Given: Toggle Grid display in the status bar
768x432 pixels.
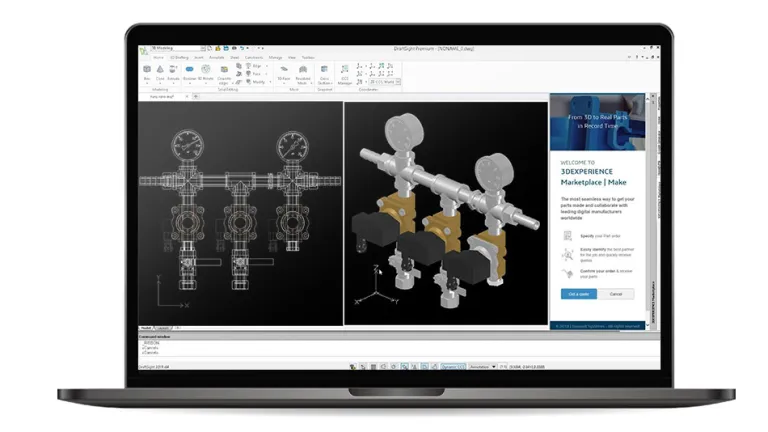Looking at the screenshot, I should (x=373, y=366).
